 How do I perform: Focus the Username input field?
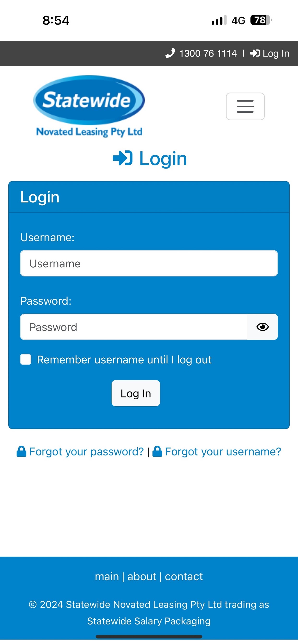(149, 263)
